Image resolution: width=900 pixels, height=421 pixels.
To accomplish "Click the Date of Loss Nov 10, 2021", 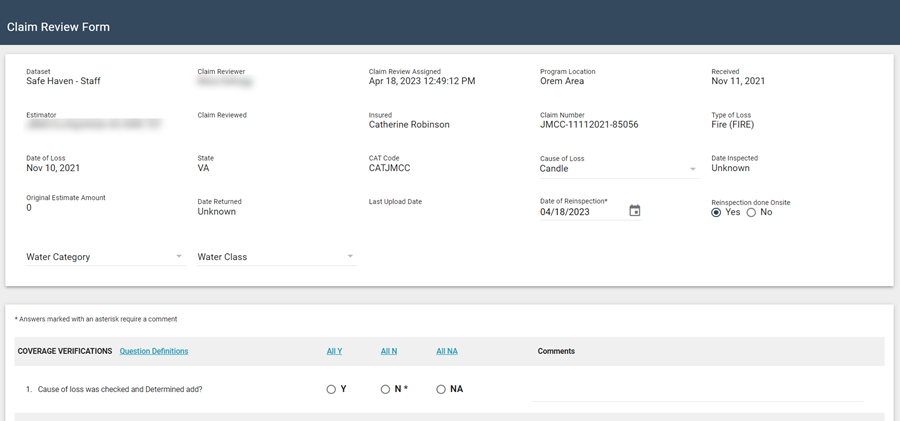I will [x=53, y=168].
